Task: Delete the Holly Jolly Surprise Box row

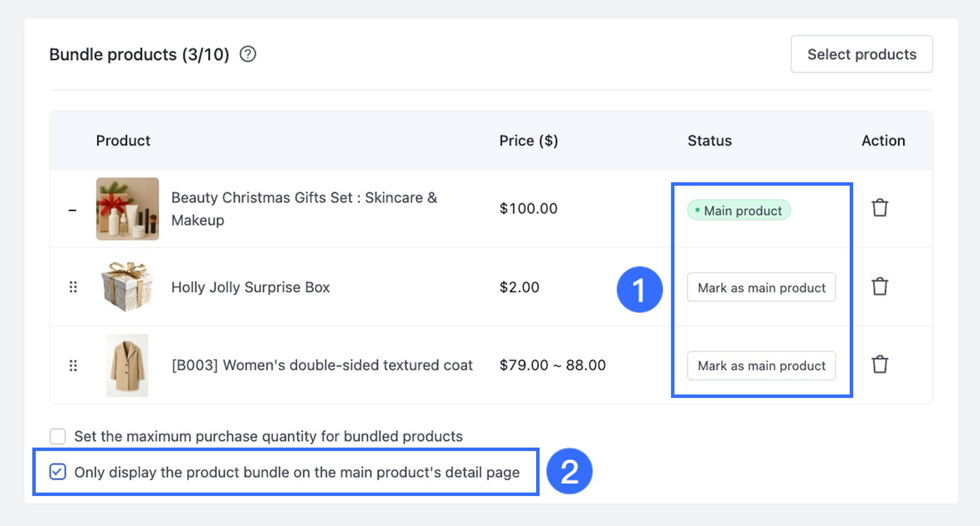Action: pyautogui.click(x=880, y=287)
